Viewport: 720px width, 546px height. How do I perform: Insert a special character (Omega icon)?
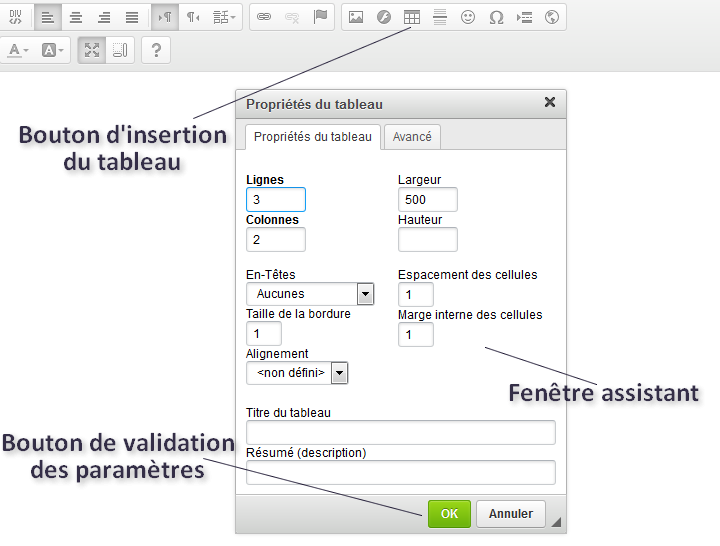496,17
